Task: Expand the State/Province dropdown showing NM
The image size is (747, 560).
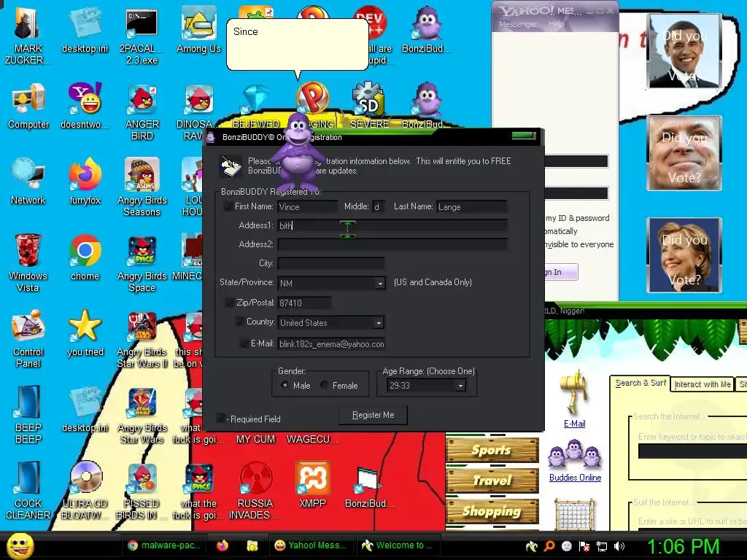Action: click(379, 284)
